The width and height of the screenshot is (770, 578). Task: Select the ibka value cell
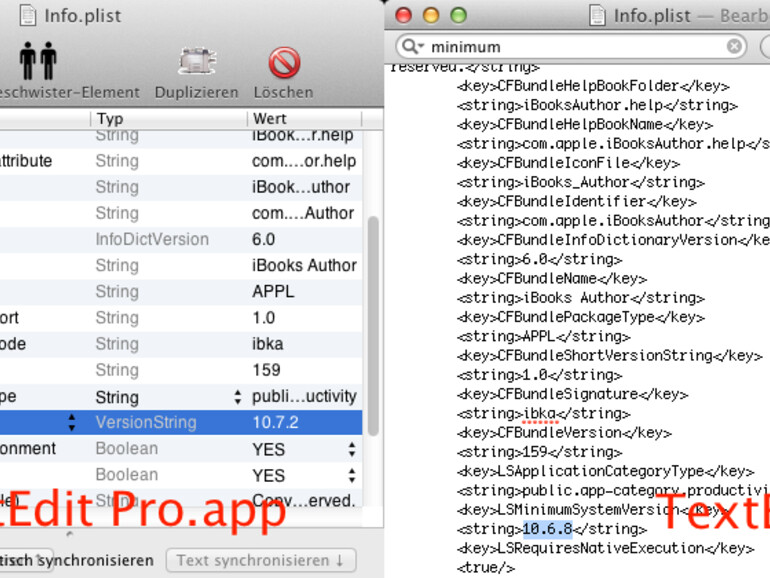[x=268, y=344]
